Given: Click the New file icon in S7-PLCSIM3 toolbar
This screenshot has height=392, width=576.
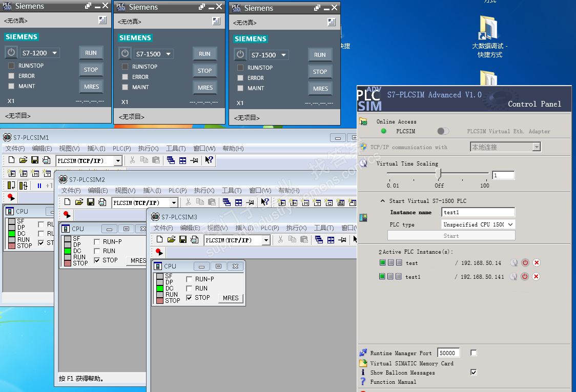Looking at the screenshot, I should click(x=159, y=239).
